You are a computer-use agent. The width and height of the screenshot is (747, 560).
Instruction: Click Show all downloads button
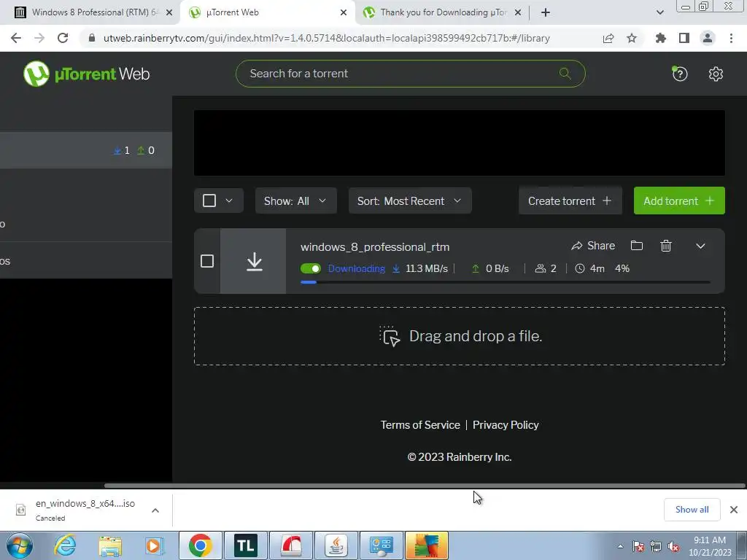(692, 510)
